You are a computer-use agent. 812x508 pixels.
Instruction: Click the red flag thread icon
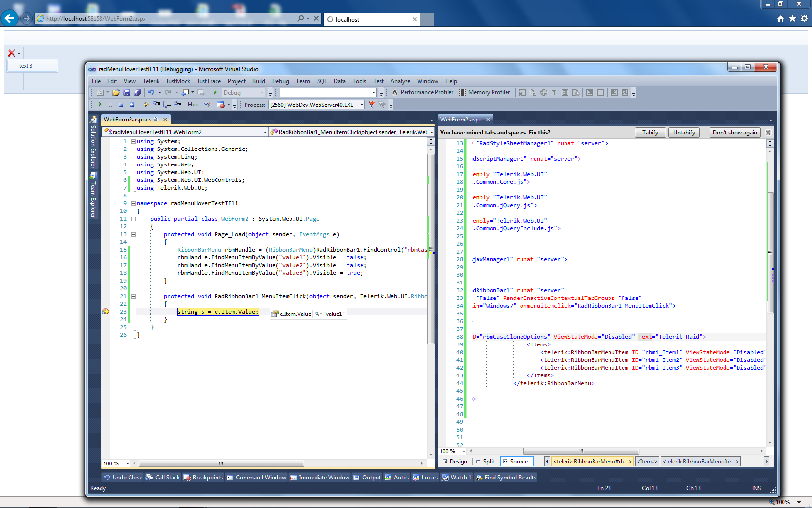pyautogui.click(x=372, y=105)
